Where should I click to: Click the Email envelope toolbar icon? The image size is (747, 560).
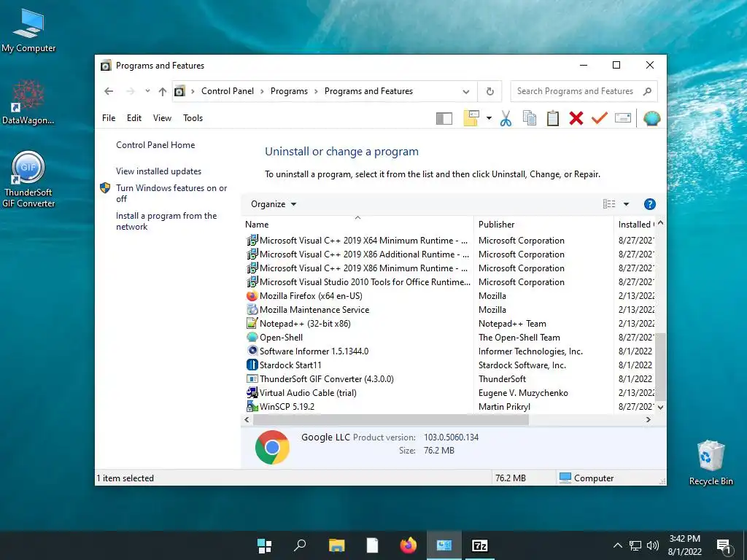(x=623, y=117)
